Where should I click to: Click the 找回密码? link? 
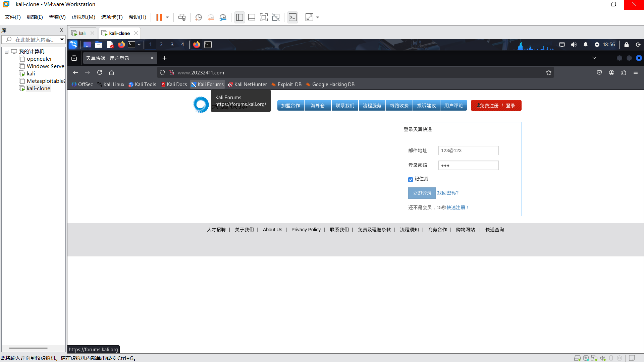[448, 193]
